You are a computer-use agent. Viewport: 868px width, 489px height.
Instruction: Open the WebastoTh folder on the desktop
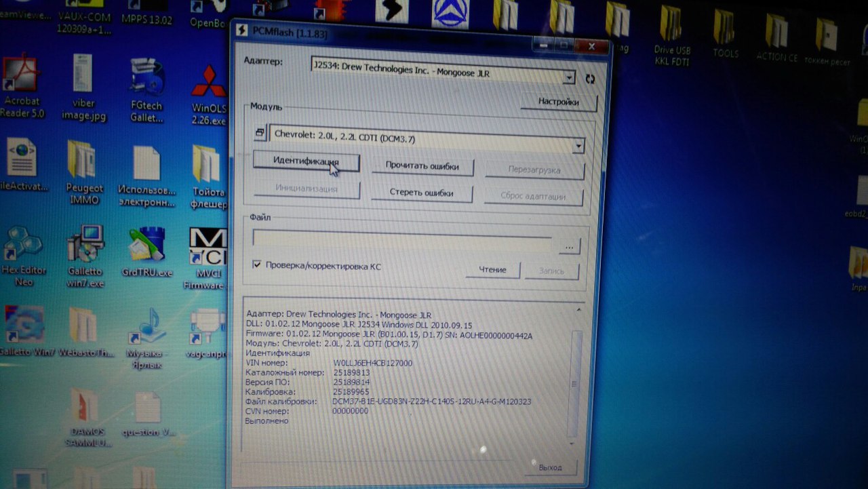pyautogui.click(x=84, y=332)
